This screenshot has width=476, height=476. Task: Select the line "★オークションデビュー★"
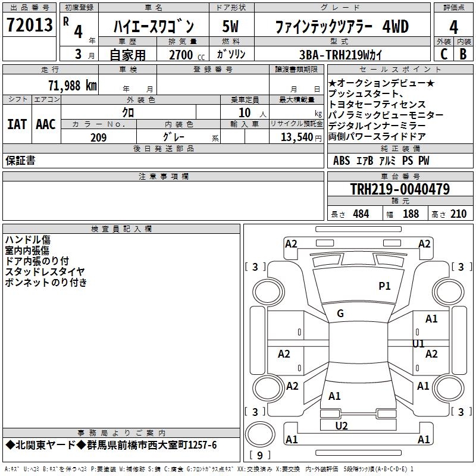click(381, 83)
